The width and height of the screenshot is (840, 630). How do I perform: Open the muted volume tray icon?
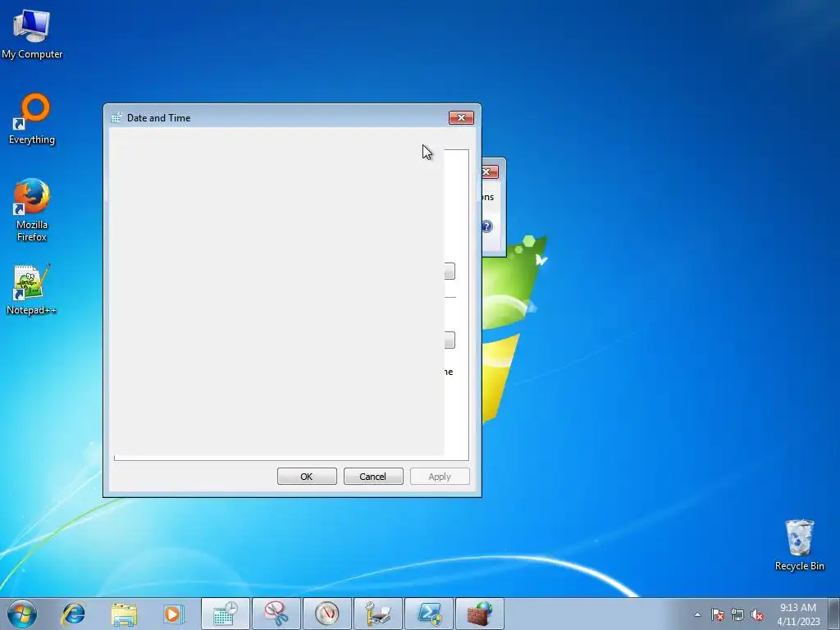click(757, 614)
